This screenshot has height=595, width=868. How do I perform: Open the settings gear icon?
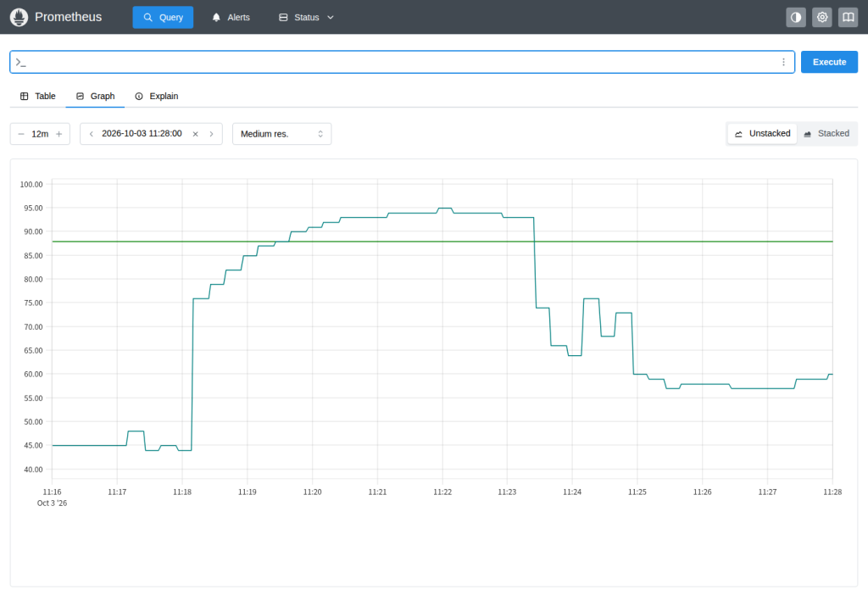point(822,17)
